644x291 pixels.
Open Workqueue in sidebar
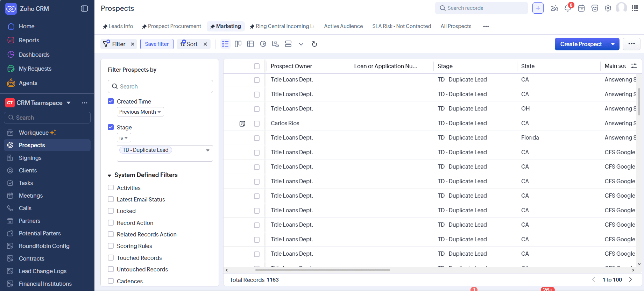tap(34, 133)
